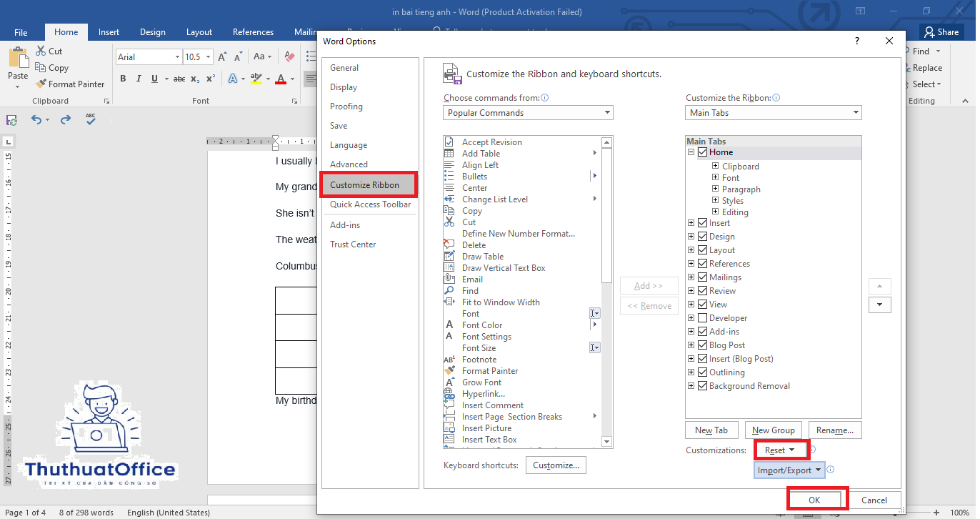Viewport: 980px width, 519px height.
Task: Click Clear All Formatting eraser icon
Action: (289, 56)
